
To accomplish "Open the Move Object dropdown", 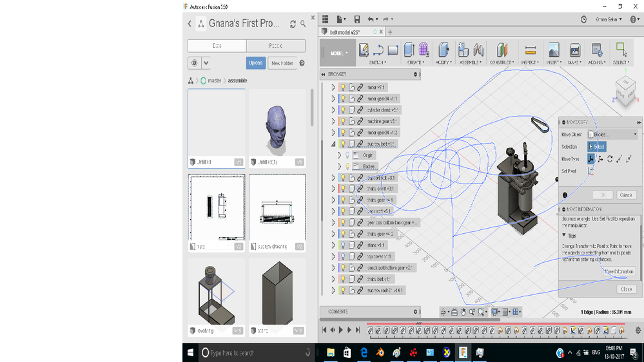I will click(x=612, y=134).
